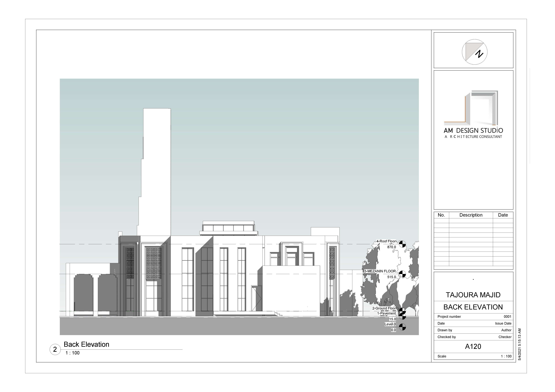Click the 870.0 elevation value
Screen dimensions: 555x392
point(391,247)
